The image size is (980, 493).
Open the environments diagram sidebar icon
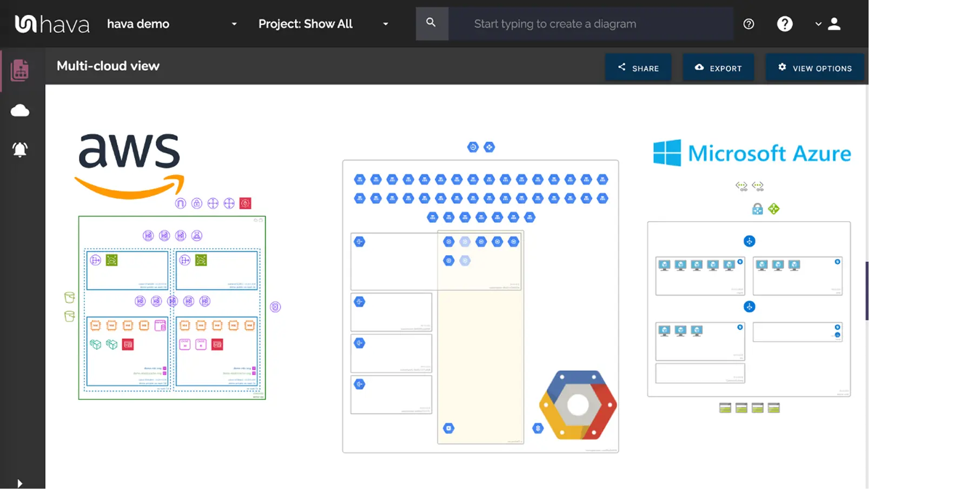coord(20,70)
